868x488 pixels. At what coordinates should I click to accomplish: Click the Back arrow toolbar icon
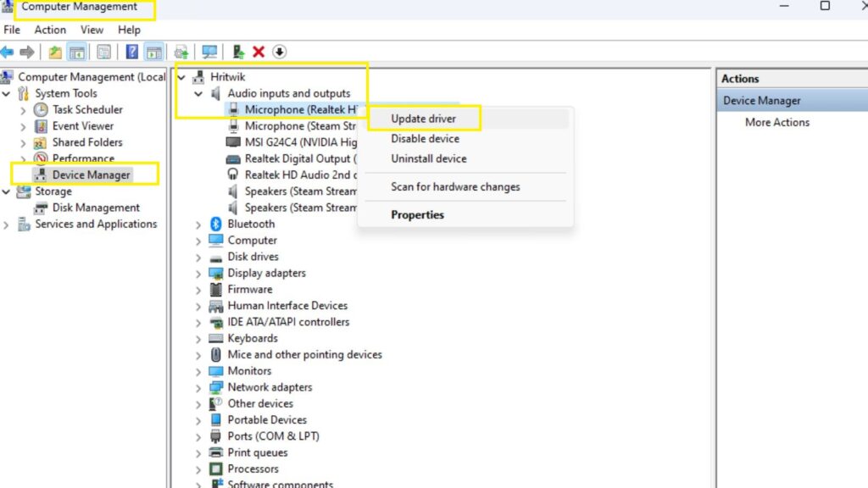coord(7,52)
